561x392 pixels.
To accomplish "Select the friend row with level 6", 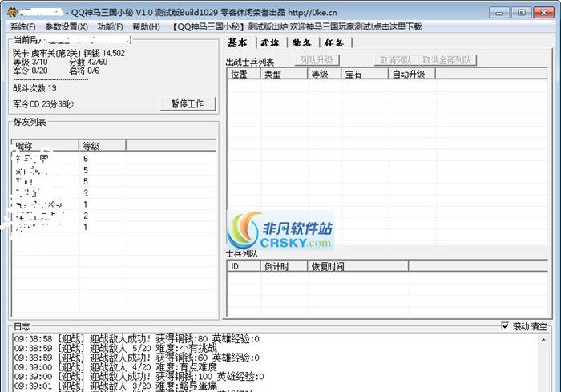I will coord(114,158).
